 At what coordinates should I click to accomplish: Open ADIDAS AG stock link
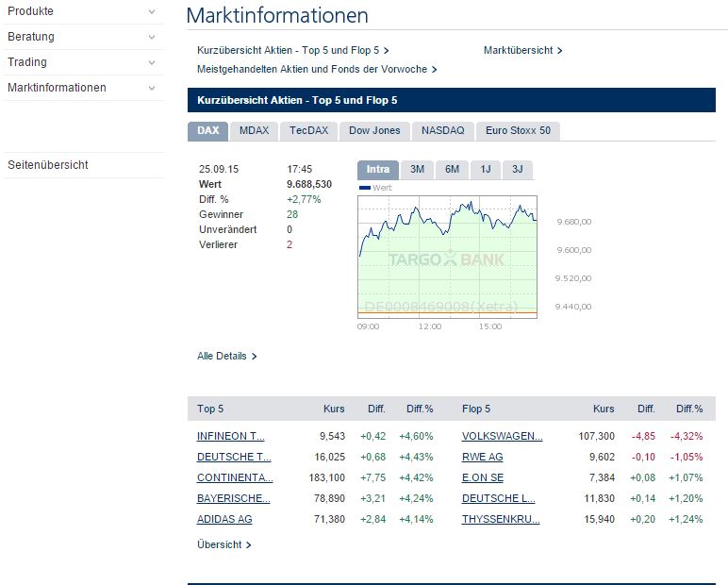coord(224,520)
